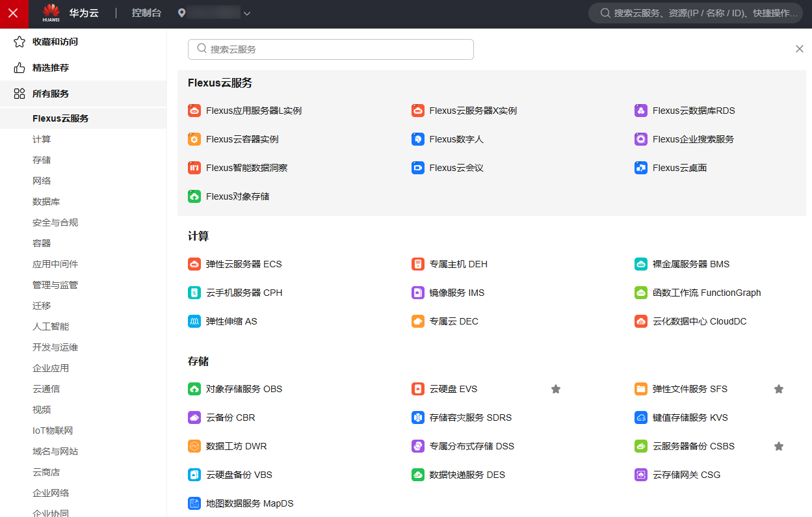The image size is (812, 517).
Task: Open 精选推荐 in the sidebar
Action: 83,68
